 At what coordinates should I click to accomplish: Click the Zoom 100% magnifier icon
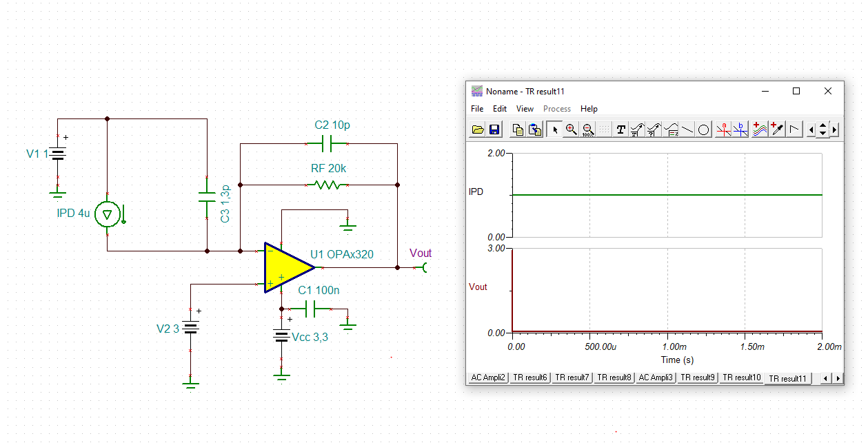point(587,130)
